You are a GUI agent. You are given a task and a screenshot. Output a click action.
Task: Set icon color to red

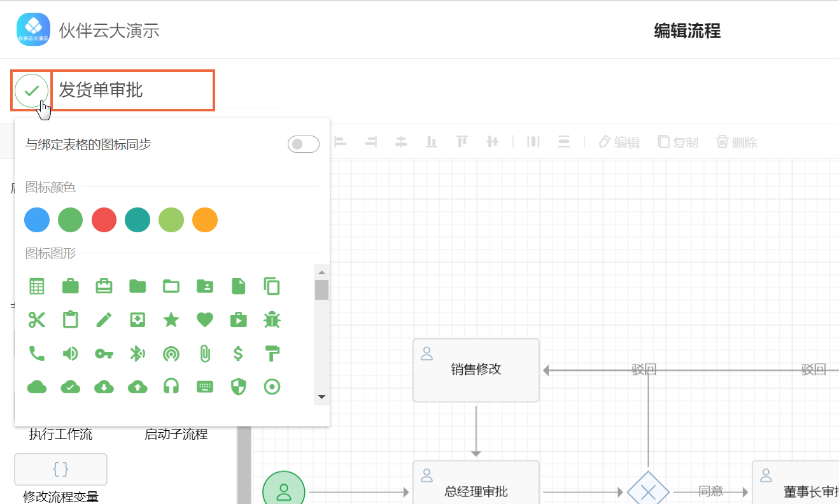click(104, 220)
